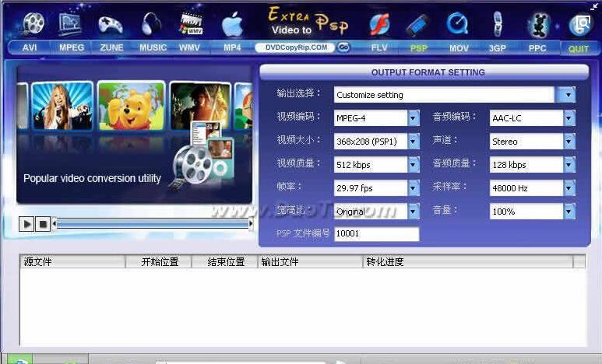
Task: Expand the Customize setting output dropdown
Action: tap(567, 94)
